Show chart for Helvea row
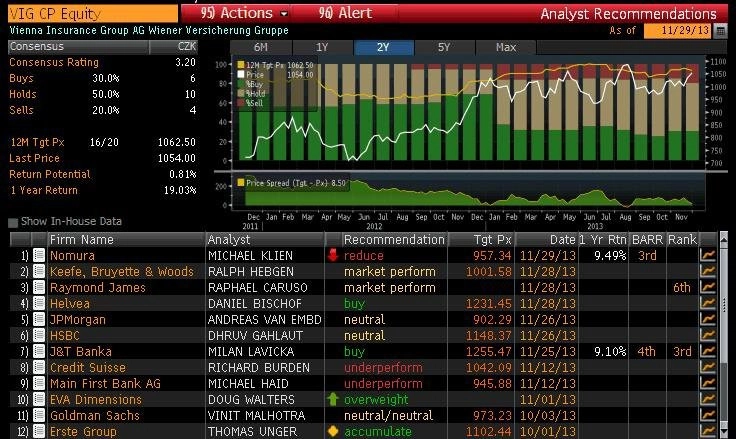736x439 pixels. coord(707,303)
